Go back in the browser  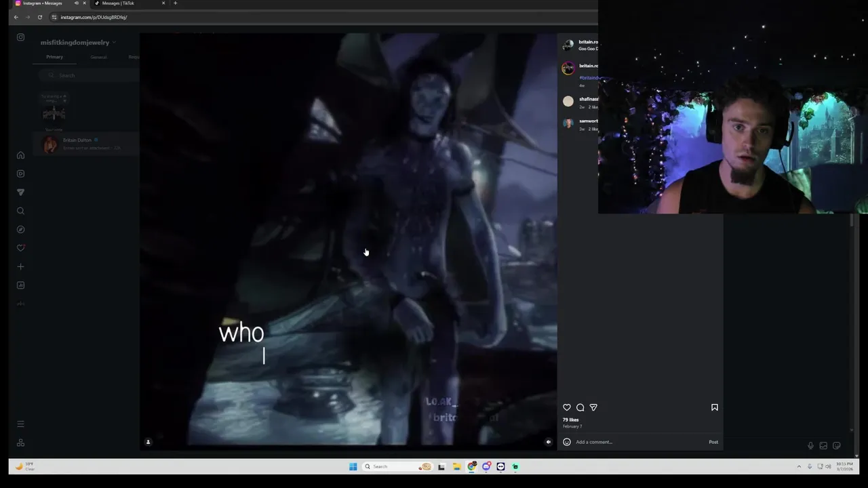(x=16, y=17)
